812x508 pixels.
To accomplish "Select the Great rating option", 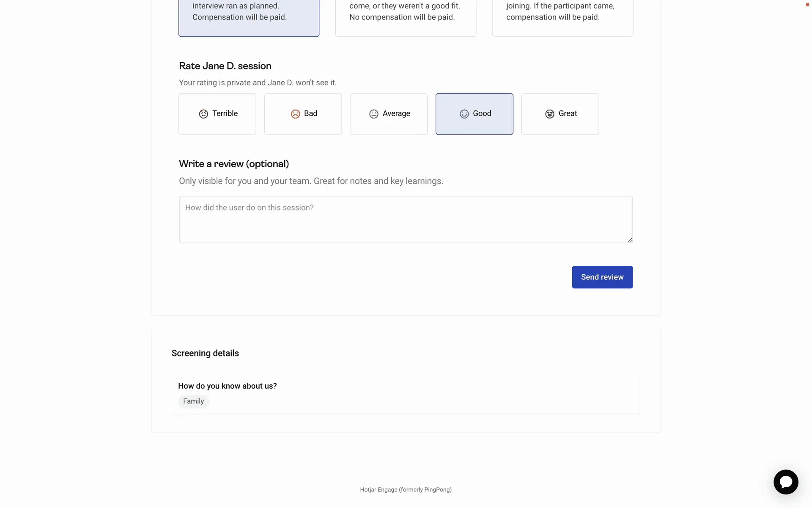I will 560,114.
